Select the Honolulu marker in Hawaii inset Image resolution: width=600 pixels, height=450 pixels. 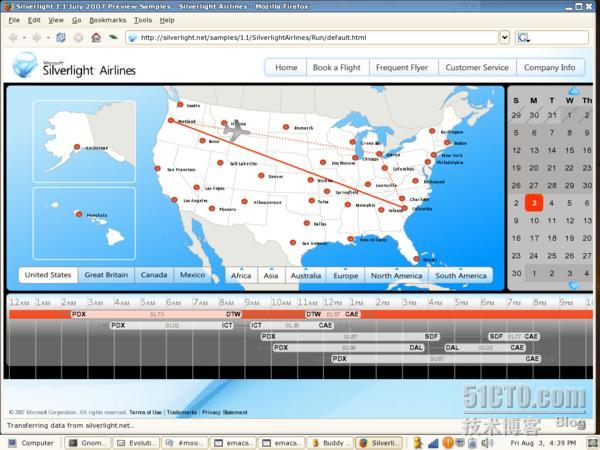[79, 214]
